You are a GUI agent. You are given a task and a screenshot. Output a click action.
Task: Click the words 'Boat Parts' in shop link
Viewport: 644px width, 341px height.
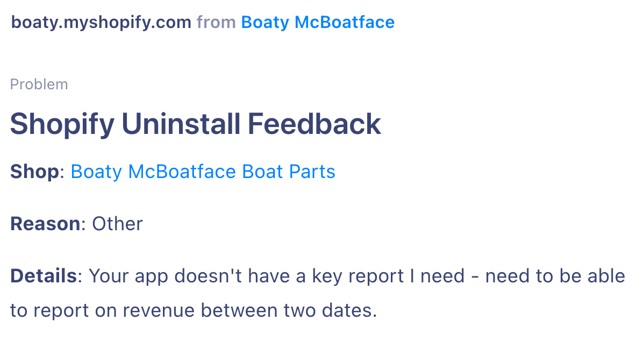[288, 172]
